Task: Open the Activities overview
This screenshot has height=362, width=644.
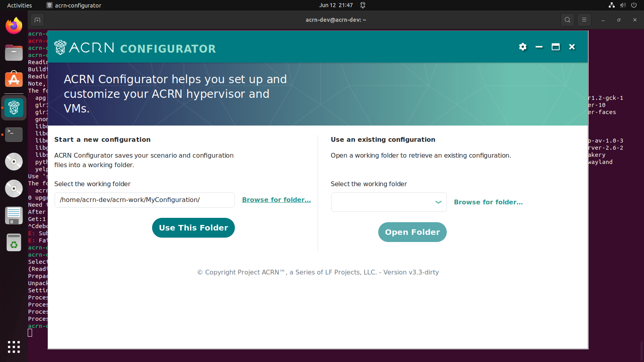Action: (x=19, y=5)
